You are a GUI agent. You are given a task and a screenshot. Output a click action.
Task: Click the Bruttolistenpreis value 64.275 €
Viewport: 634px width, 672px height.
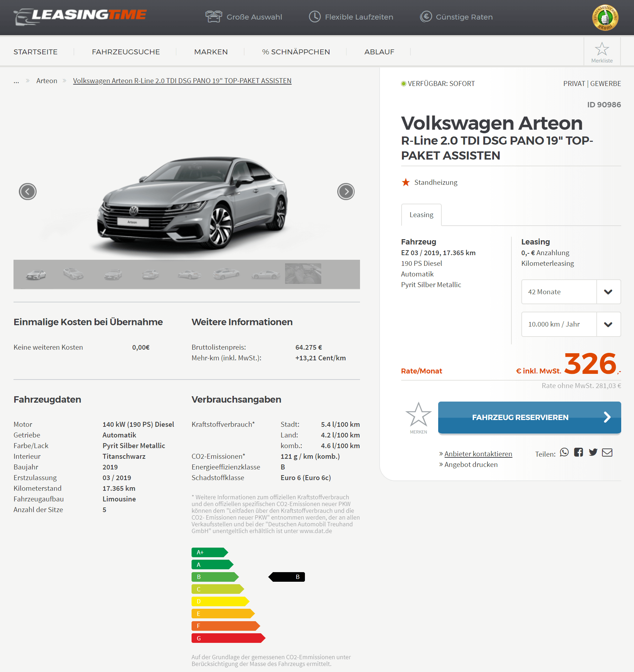308,347
